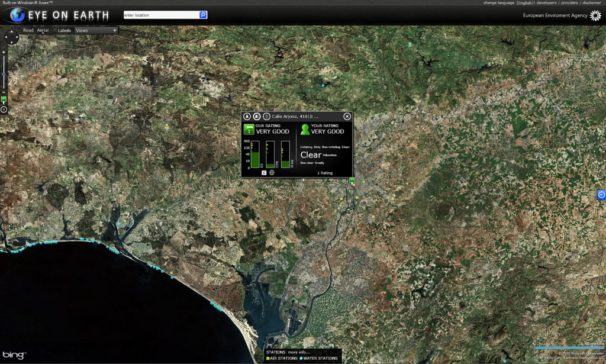
Task: Open the calendar icon under the charts
Action: 264,173
